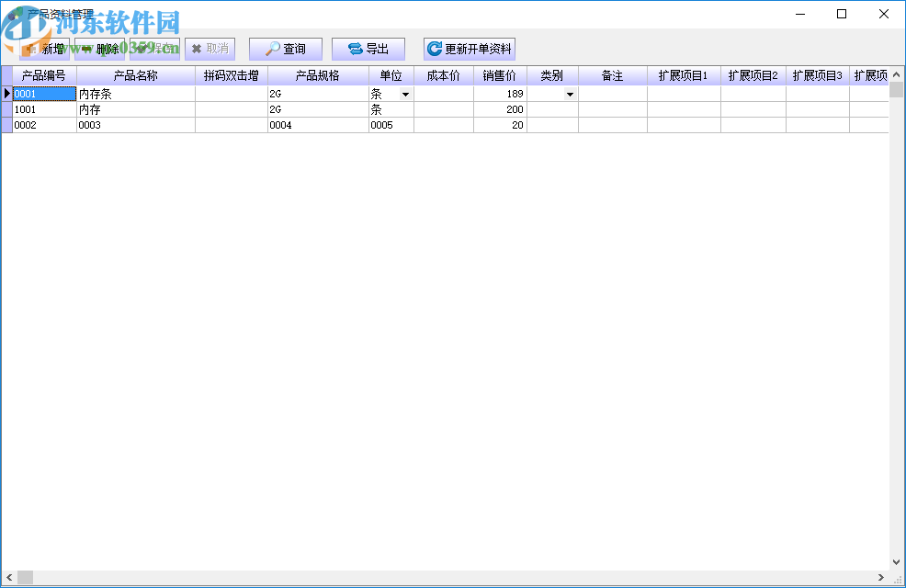906x588 pixels.
Task: Click the 成本价 column header
Action: click(444, 75)
